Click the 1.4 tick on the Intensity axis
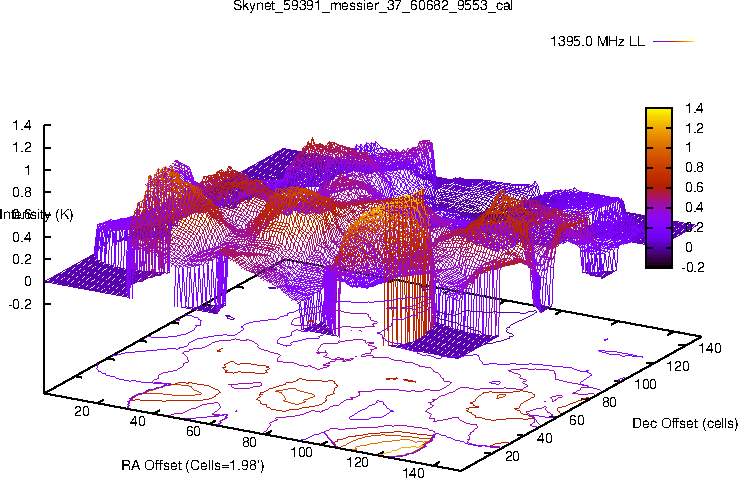This screenshot has width=738, height=478. click(22, 125)
